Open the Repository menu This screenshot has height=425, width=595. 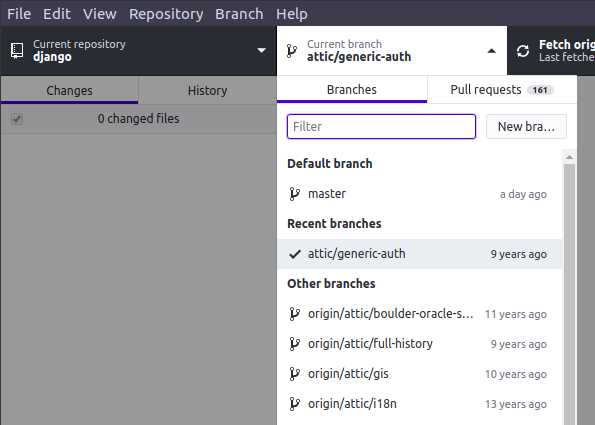click(166, 14)
